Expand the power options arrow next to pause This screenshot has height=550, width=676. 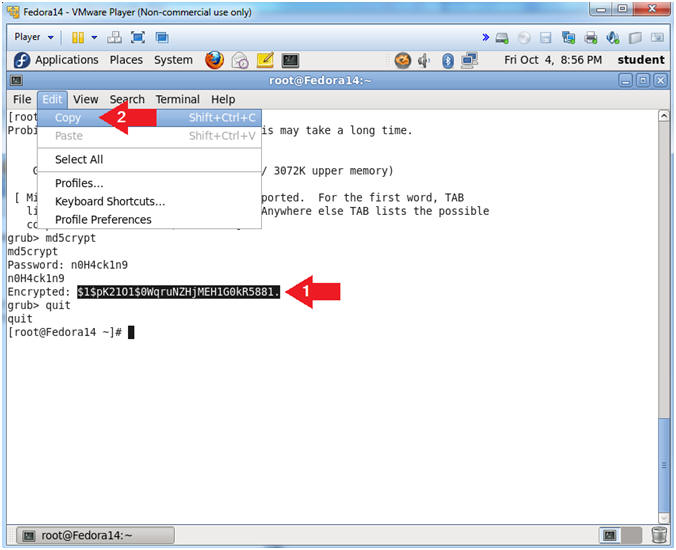pos(94,38)
